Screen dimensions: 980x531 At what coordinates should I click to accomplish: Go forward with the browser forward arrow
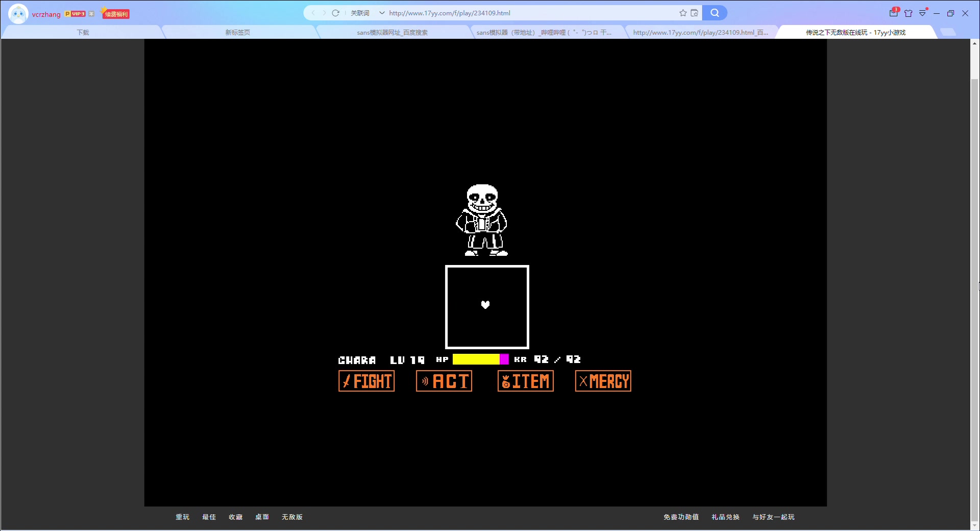pyautogui.click(x=324, y=13)
